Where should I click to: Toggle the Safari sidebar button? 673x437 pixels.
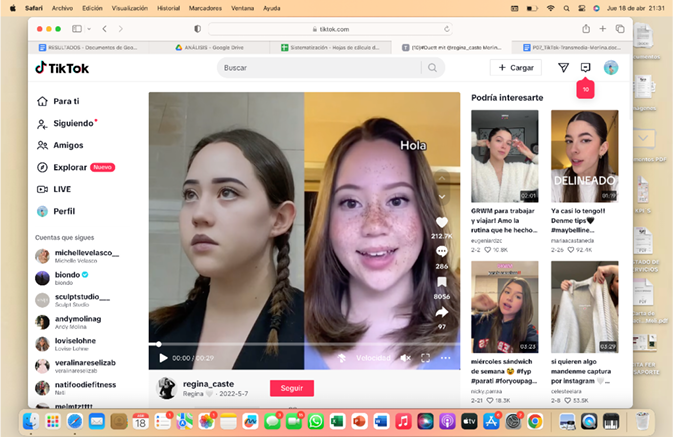click(77, 29)
